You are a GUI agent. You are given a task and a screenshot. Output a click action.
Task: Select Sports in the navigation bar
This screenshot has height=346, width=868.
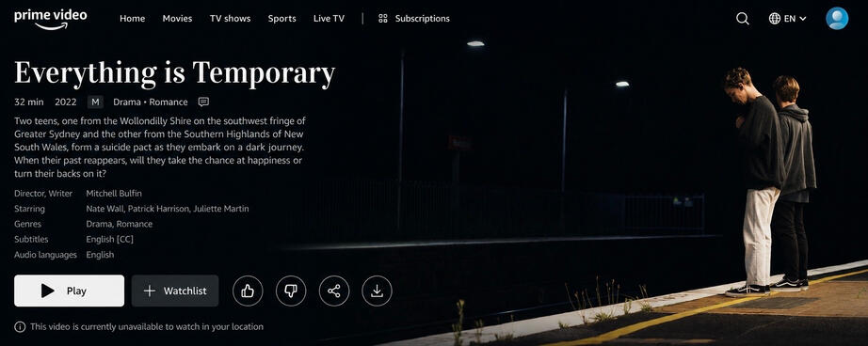point(281,18)
